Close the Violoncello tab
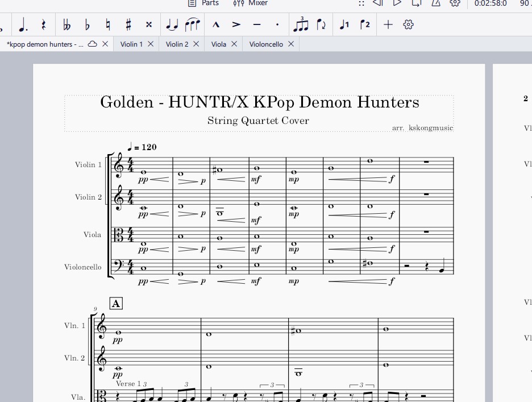The image size is (532, 402). 291,44
